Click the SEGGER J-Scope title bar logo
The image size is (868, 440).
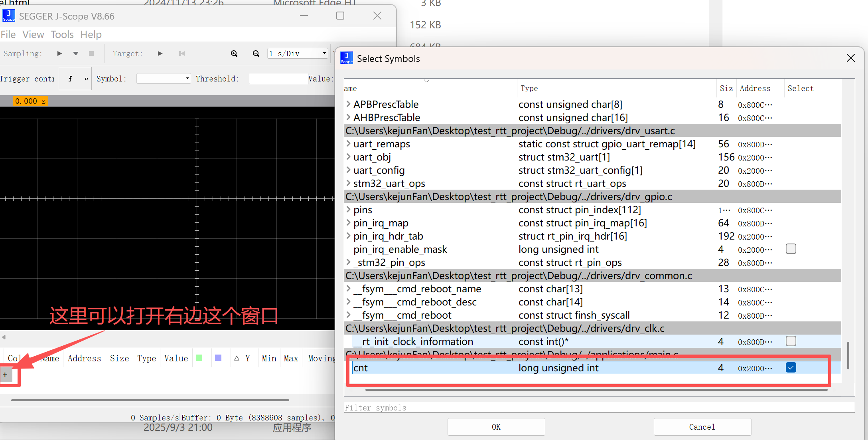[9, 16]
